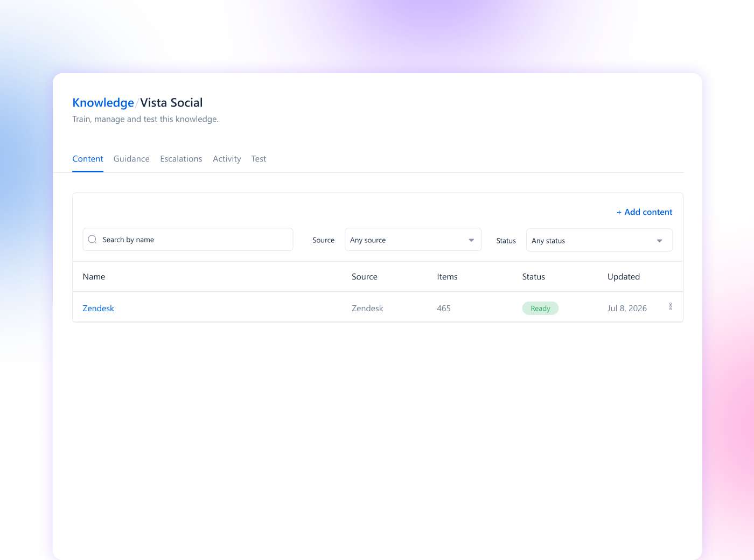Open the Any status dropdown
The image size is (754, 560).
(599, 240)
